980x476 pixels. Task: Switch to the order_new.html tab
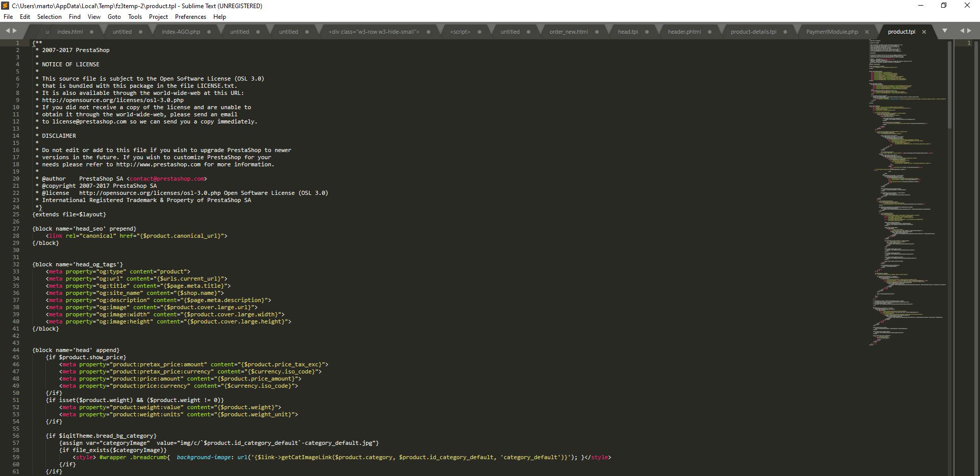click(569, 32)
